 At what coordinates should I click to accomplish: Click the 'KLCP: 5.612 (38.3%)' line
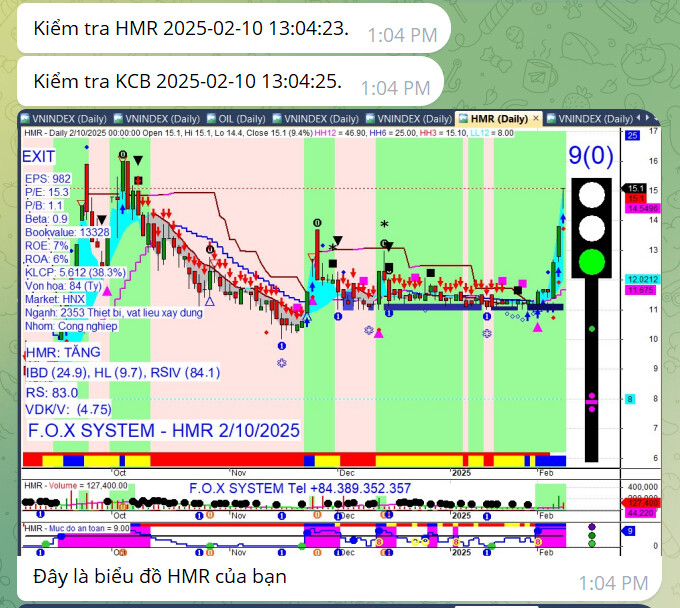tap(75, 273)
